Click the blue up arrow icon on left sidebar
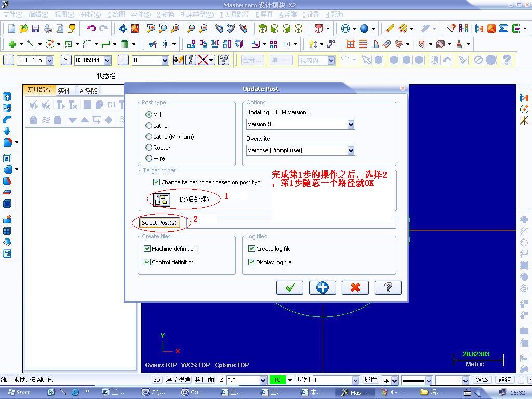This screenshot has width=532, height=399. pos(7,97)
